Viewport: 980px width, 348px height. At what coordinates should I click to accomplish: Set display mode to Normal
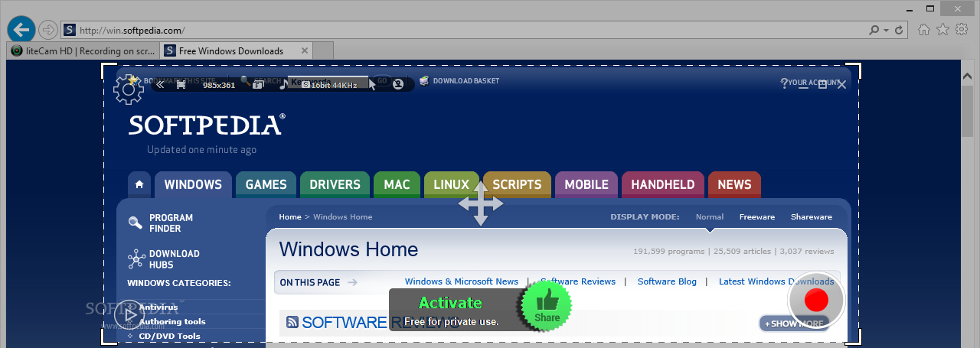coord(710,217)
